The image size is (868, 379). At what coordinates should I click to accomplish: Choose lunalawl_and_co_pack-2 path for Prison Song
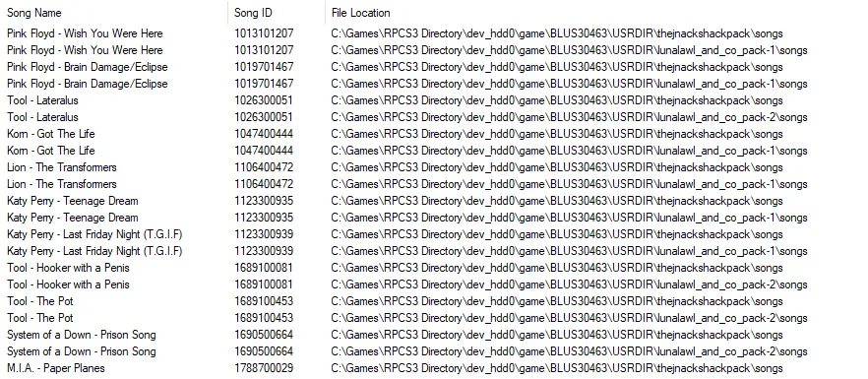coord(569,351)
